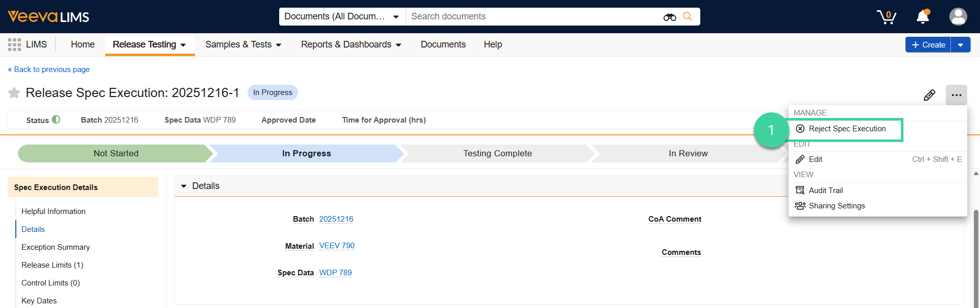Jump to Control Limits (0) section
Image resolution: width=980 pixels, height=308 pixels.
point(51,283)
